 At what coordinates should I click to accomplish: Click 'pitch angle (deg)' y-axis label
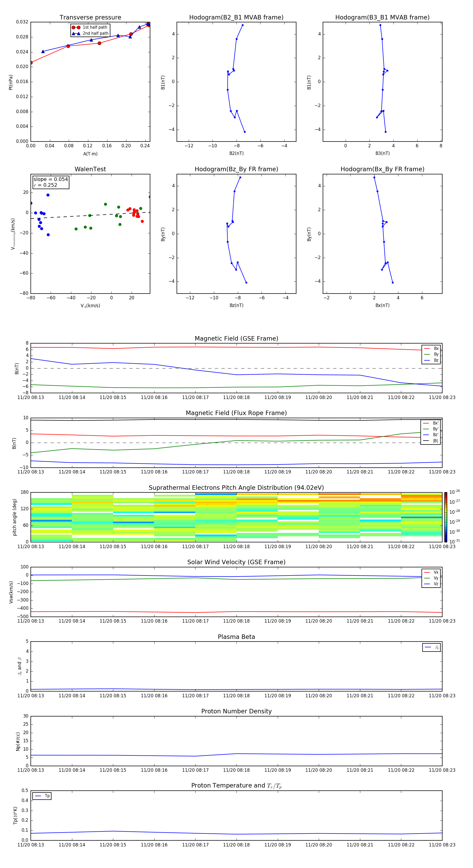click(x=14, y=517)
